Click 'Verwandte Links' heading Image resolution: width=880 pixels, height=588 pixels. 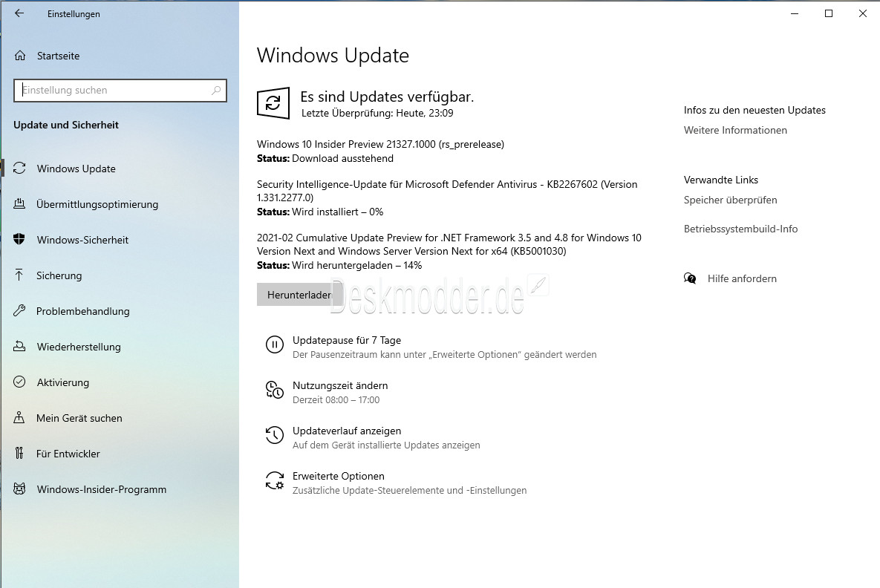tap(720, 180)
